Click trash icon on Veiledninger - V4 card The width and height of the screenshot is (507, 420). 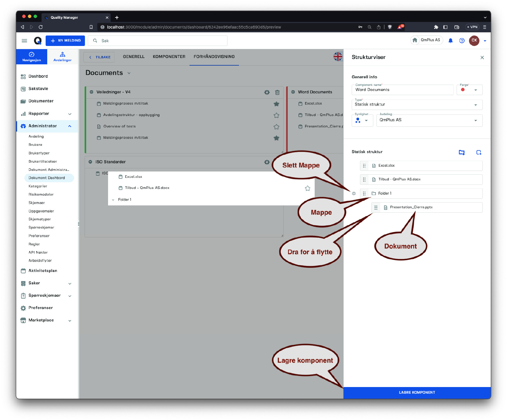click(277, 92)
